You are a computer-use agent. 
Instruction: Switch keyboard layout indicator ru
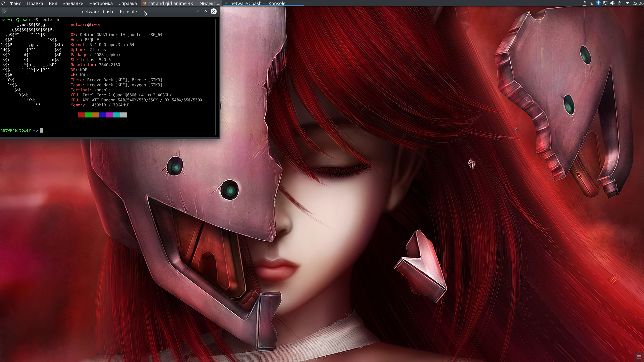pos(591,3)
